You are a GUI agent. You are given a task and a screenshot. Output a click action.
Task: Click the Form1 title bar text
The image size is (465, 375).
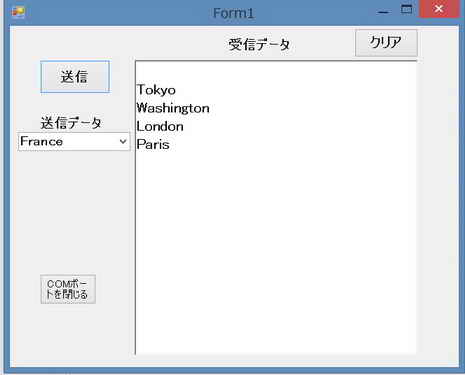(x=233, y=13)
